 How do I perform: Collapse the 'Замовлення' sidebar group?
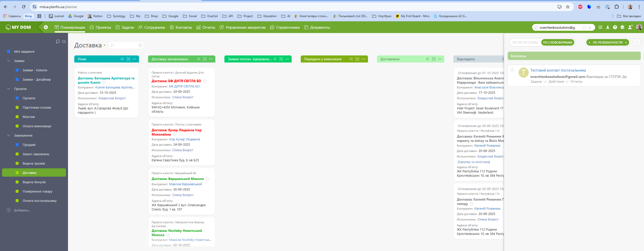[x=9, y=135]
